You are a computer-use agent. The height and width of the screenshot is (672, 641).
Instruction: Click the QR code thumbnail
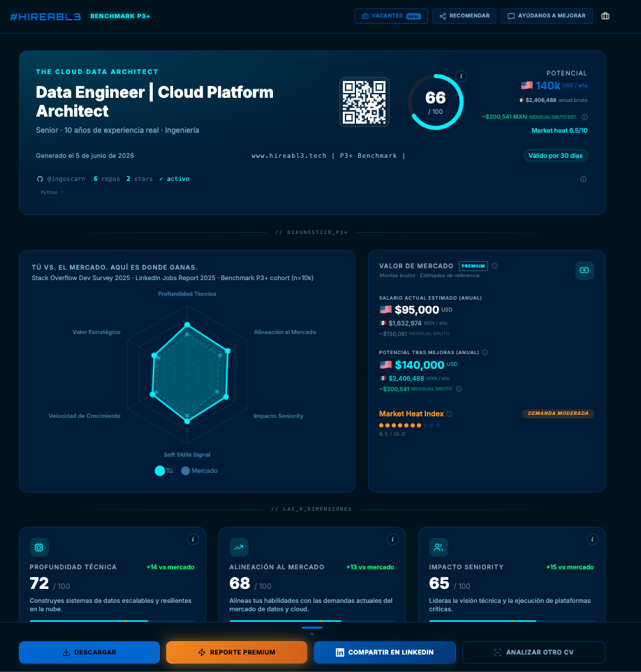click(x=364, y=102)
